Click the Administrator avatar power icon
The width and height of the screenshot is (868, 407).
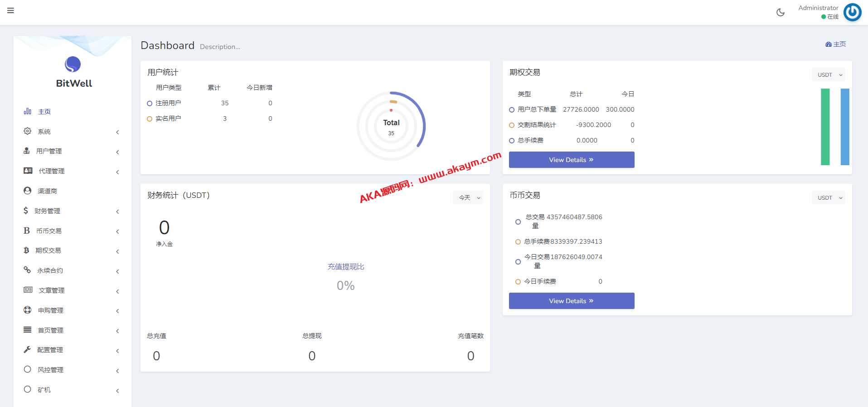point(852,12)
